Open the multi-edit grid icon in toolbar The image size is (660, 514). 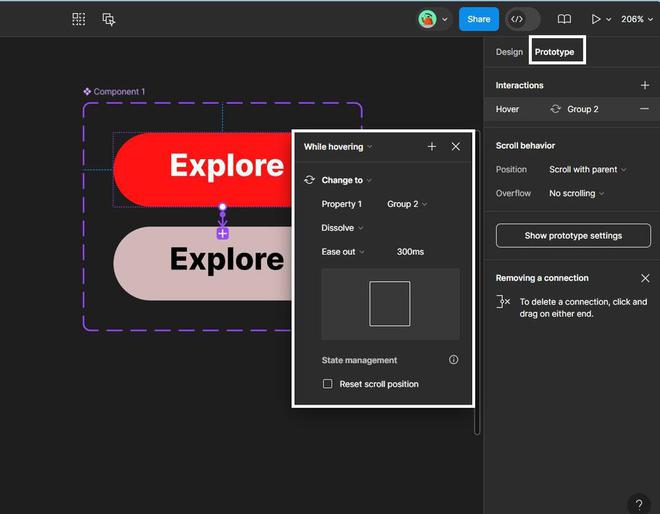(x=79, y=19)
